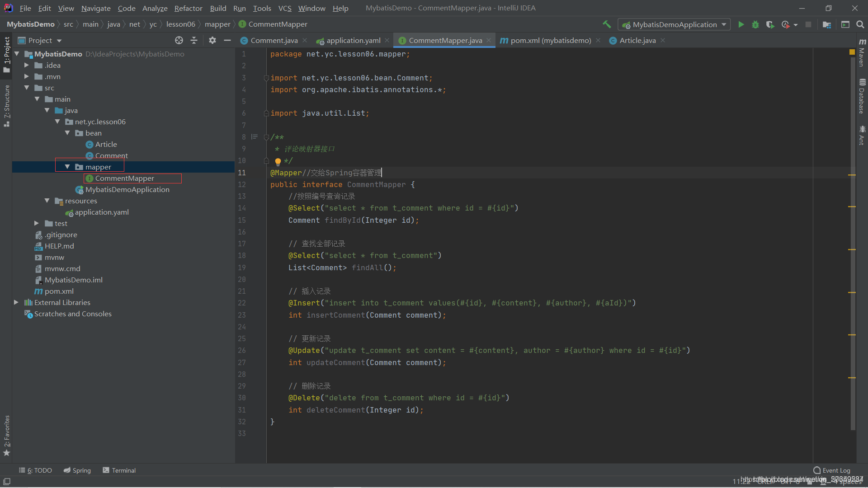
Task: Toggle the Maven tool window
Action: coord(862,53)
